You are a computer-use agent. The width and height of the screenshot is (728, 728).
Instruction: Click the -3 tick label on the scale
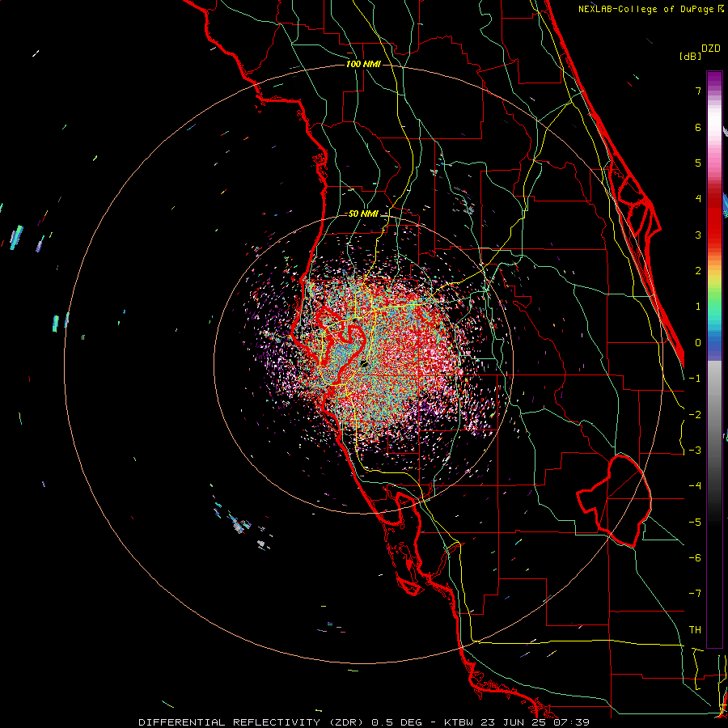pyautogui.click(x=695, y=451)
